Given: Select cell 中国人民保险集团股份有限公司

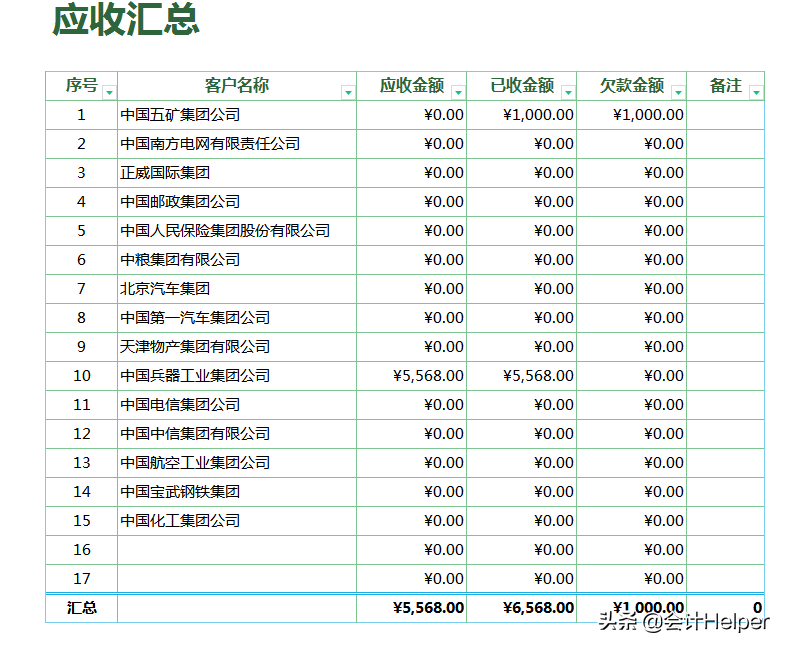Looking at the screenshot, I should pos(237,231).
